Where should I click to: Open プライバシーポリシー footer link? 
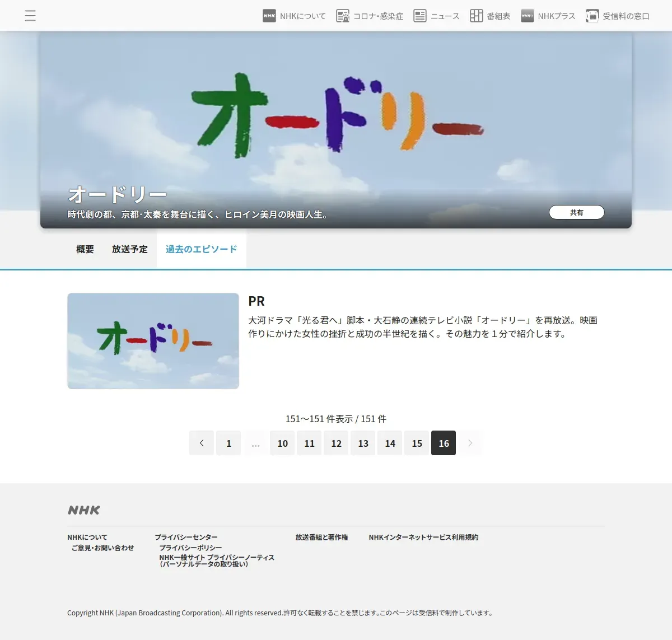click(x=190, y=548)
